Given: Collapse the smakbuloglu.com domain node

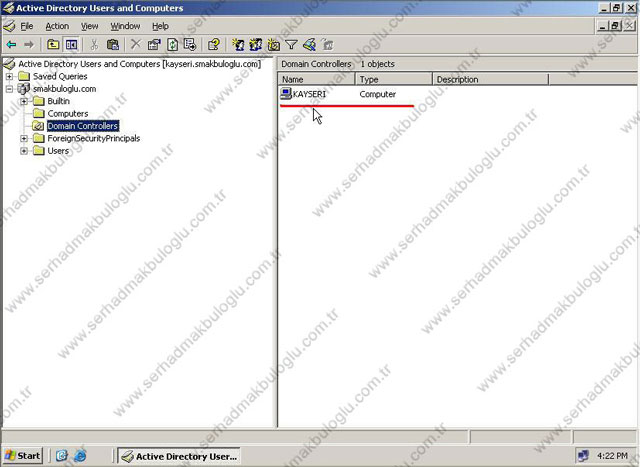Looking at the screenshot, I should 9,89.
